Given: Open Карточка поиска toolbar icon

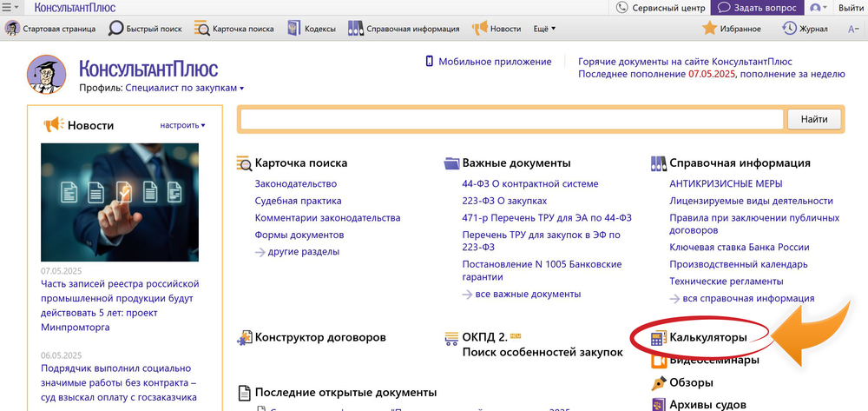Looking at the screenshot, I should pyautogui.click(x=202, y=29).
